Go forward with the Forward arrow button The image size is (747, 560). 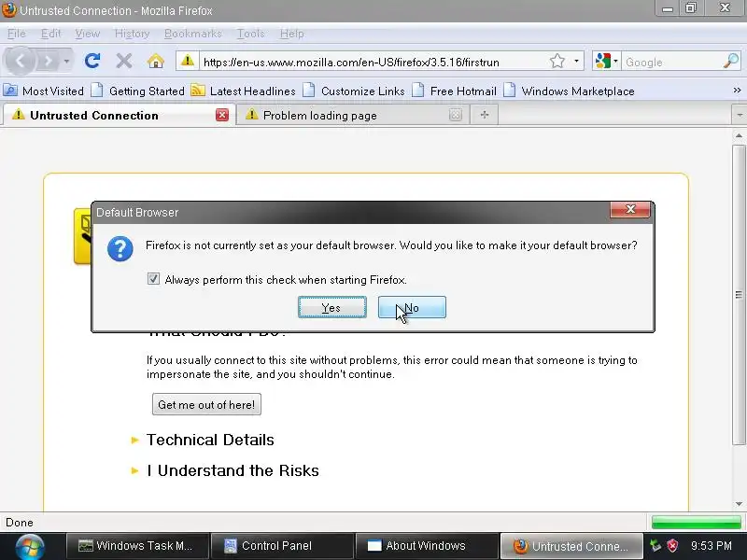pos(49,61)
